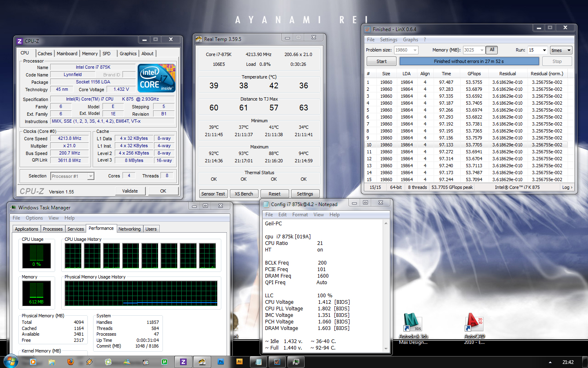Switch to CPU-Z taskbar button
Screen dimensions: 588x368
183,362
